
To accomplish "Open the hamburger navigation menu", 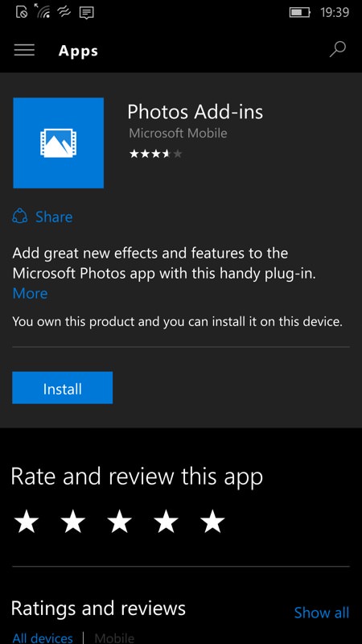I will click(x=24, y=50).
